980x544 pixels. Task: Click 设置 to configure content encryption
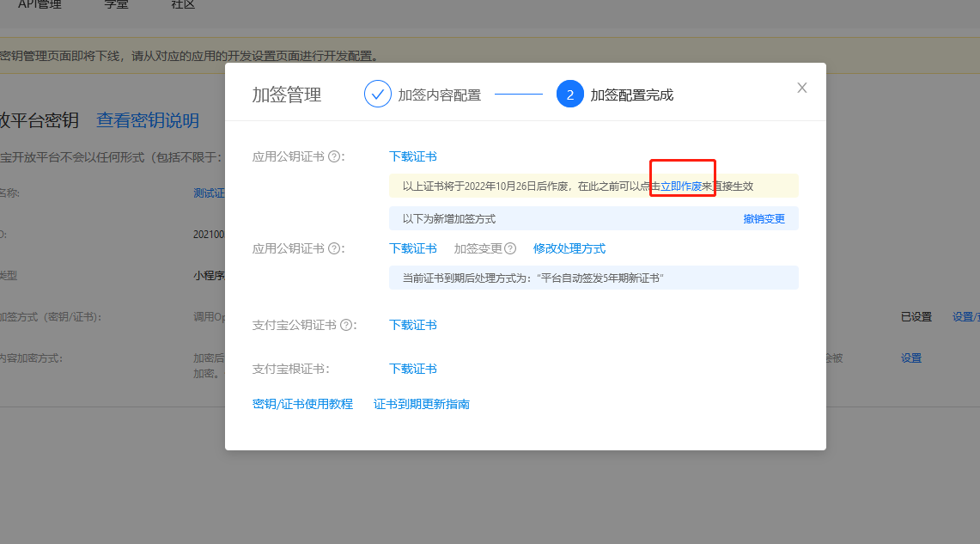point(910,358)
